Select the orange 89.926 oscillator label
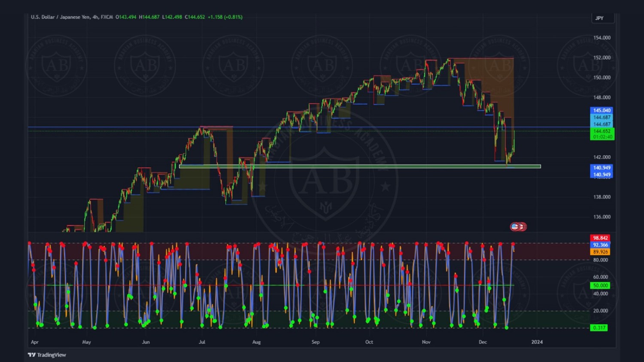Screen dimensions: 644x362 [600, 252]
